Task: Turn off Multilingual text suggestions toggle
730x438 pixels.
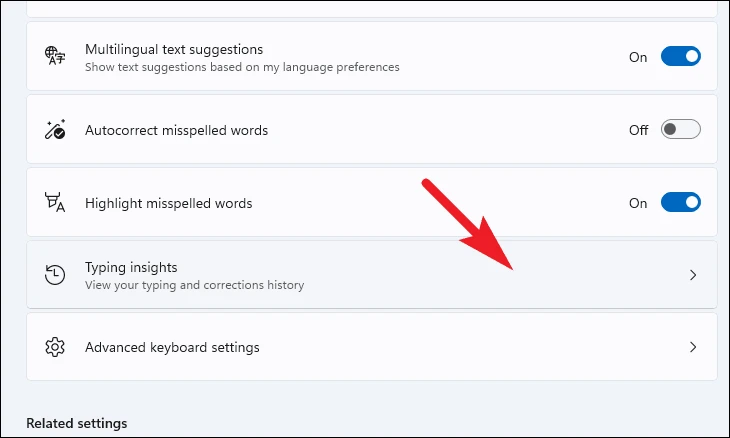Action: tap(681, 56)
